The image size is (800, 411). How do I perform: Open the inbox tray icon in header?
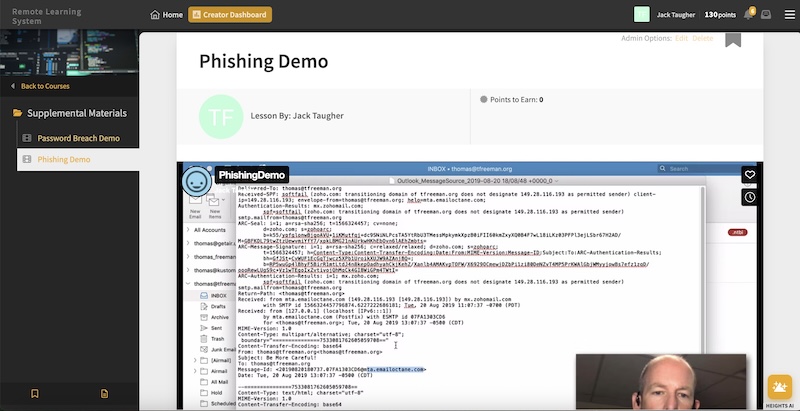pos(766,15)
